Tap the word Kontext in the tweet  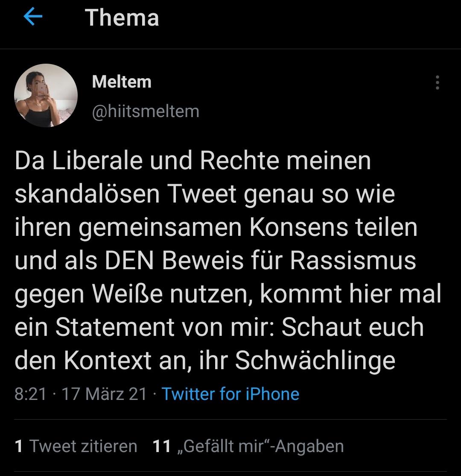coord(108,361)
